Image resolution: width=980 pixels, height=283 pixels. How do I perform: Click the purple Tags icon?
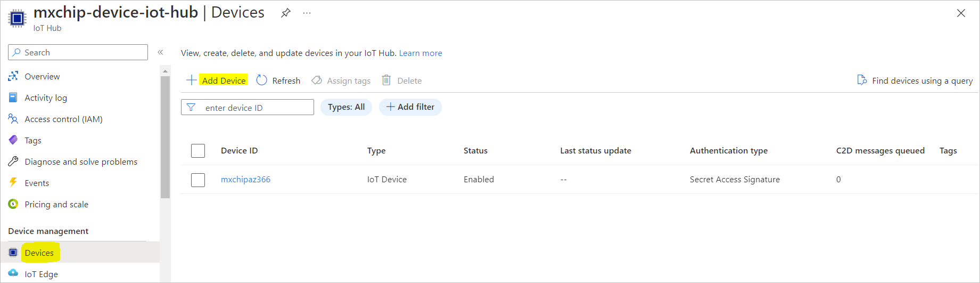[x=13, y=140]
